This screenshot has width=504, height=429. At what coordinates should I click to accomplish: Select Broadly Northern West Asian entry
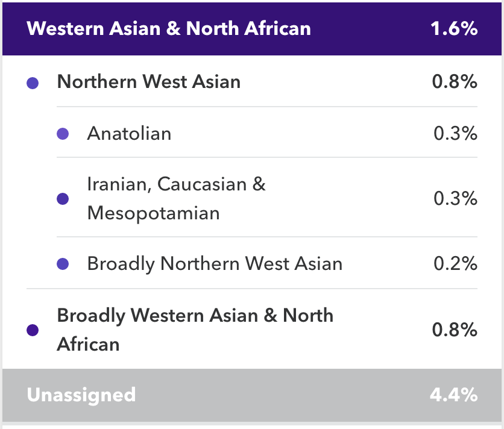[x=215, y=264]
